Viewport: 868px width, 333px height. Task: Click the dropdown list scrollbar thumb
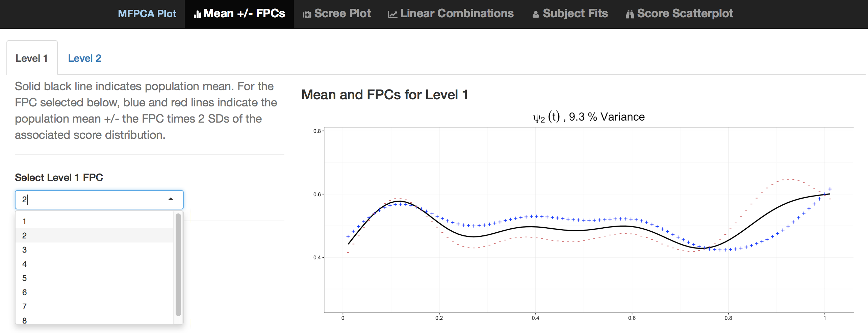[x=178, y=264]
